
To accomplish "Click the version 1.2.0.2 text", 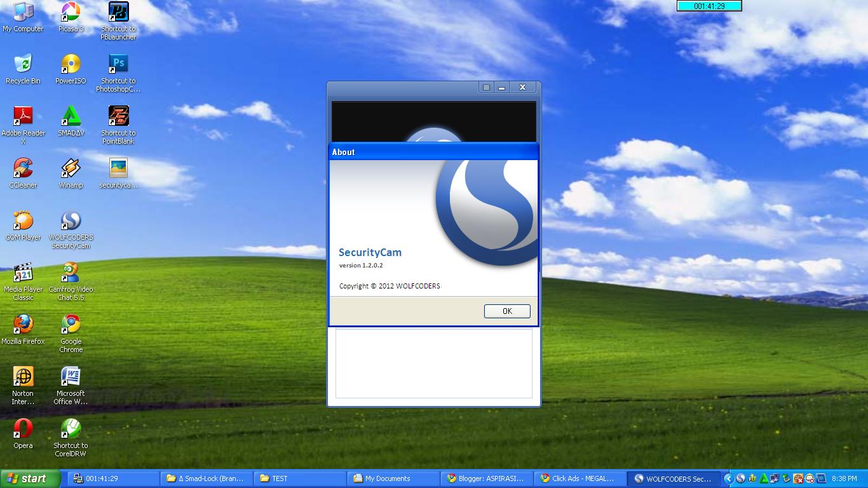I will point(361,266).
